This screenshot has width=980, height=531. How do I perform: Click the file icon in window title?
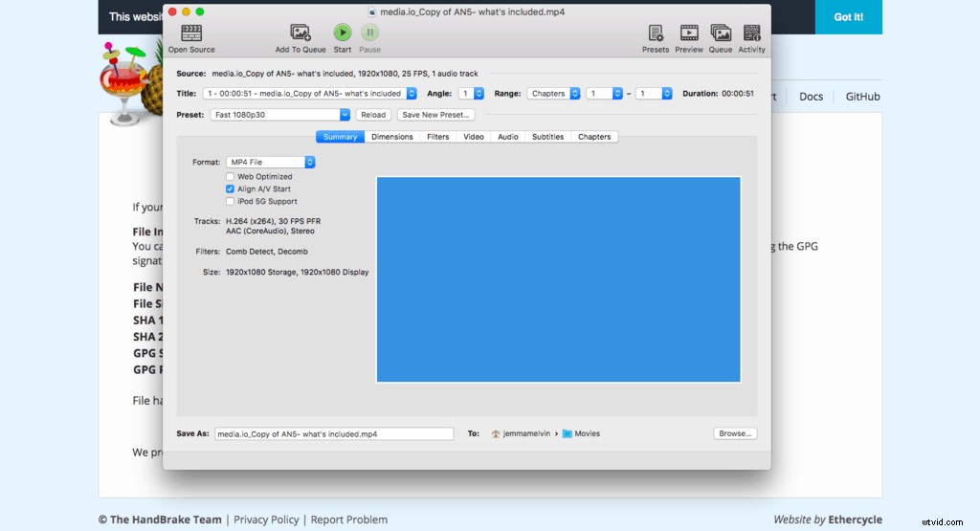pos(372,11)
